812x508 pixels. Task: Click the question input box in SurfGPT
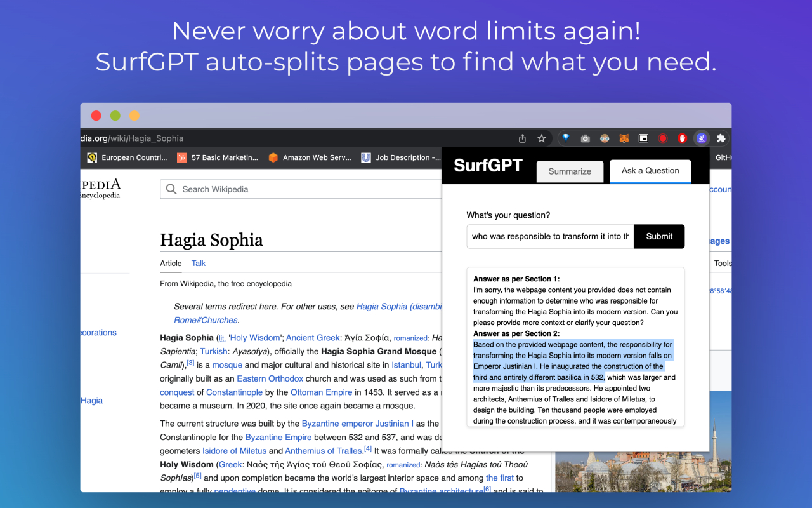tap(550, 236)
